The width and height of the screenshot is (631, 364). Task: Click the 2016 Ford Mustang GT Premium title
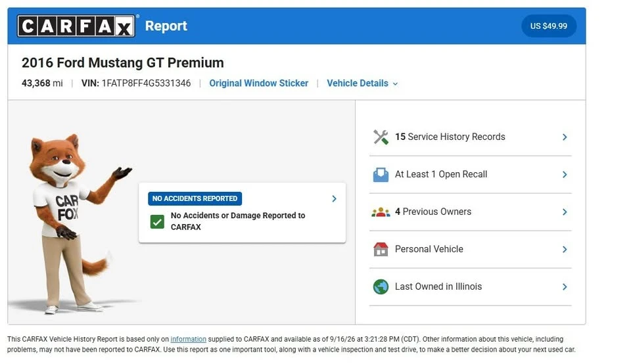[123, 62]
